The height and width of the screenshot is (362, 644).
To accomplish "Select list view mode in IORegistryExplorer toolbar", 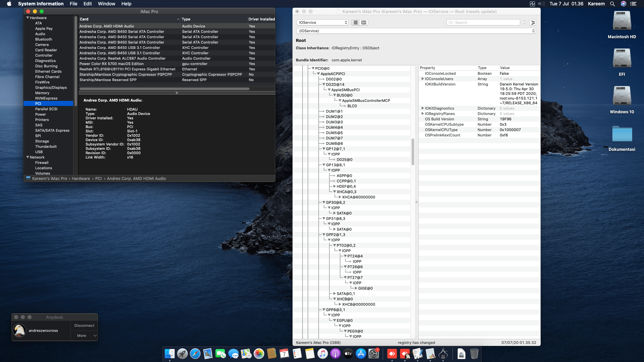I will coord(355,22).
